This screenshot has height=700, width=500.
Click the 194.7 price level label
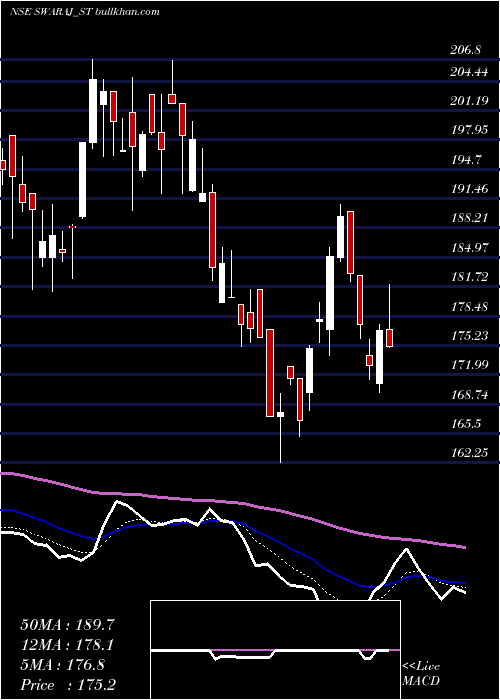[x=466, y=160]
